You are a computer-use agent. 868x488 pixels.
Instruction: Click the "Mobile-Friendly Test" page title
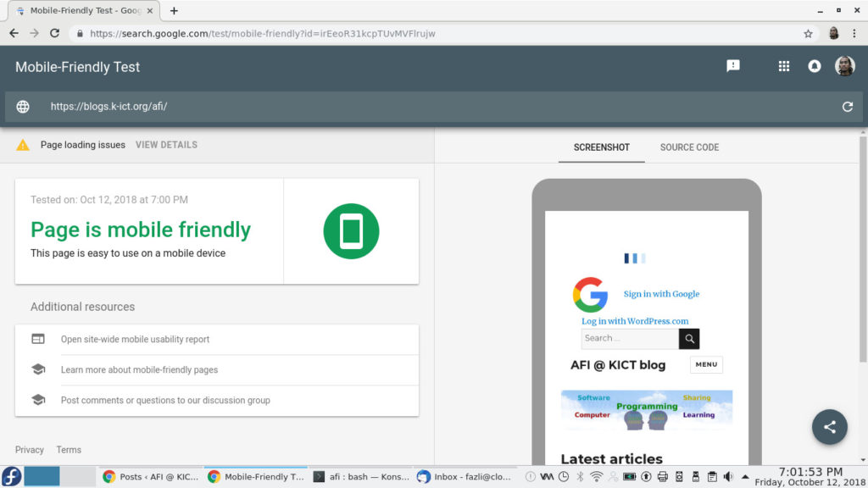[77, 67]
